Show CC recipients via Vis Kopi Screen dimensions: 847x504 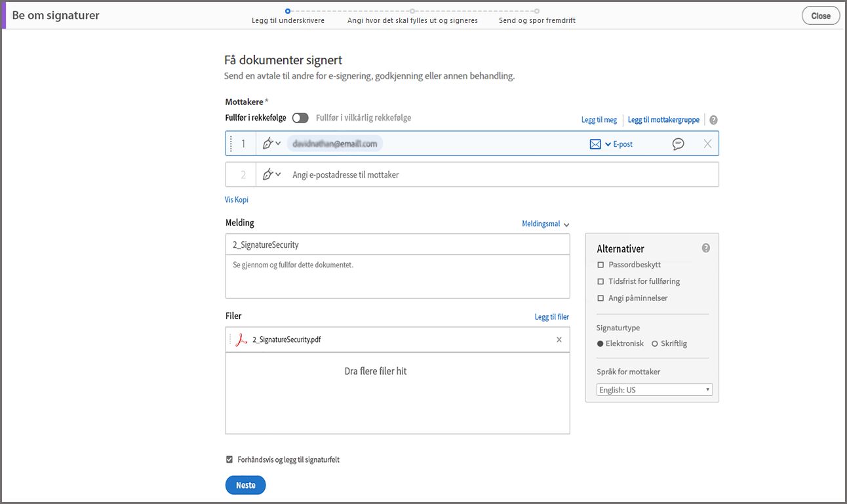click(x=236, y=199)
